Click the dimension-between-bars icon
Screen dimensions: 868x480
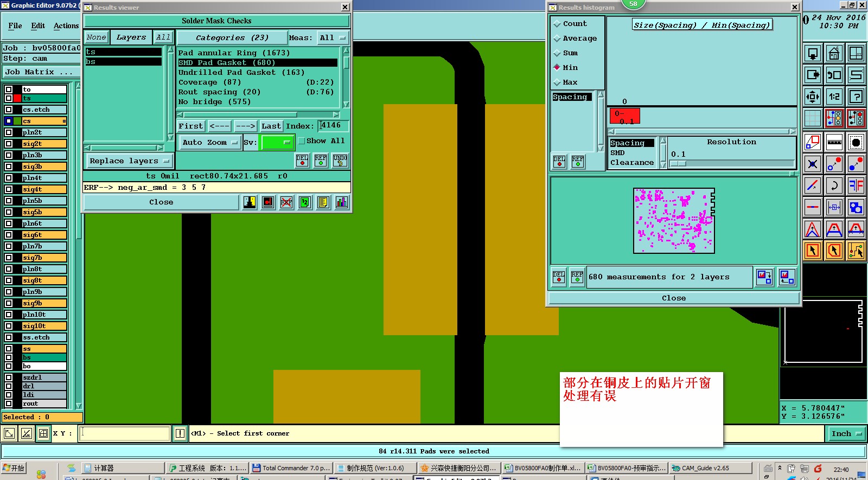click(x=834, y=207)
